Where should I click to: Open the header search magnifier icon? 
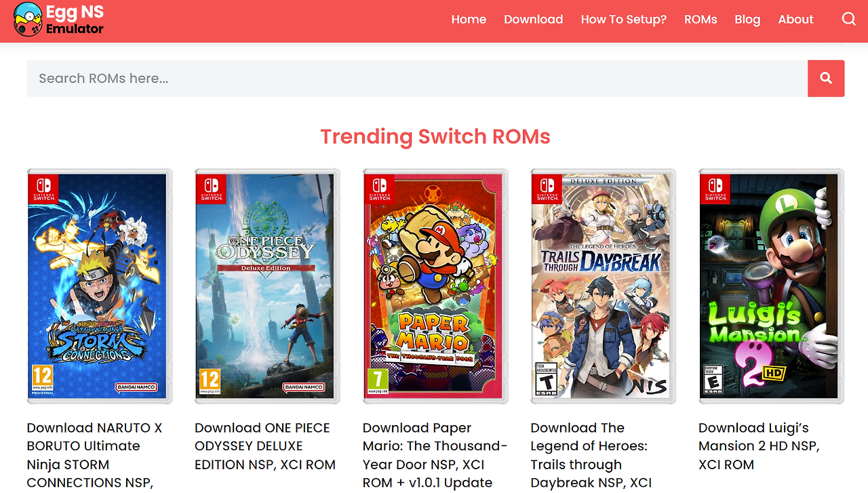[849, 19]
